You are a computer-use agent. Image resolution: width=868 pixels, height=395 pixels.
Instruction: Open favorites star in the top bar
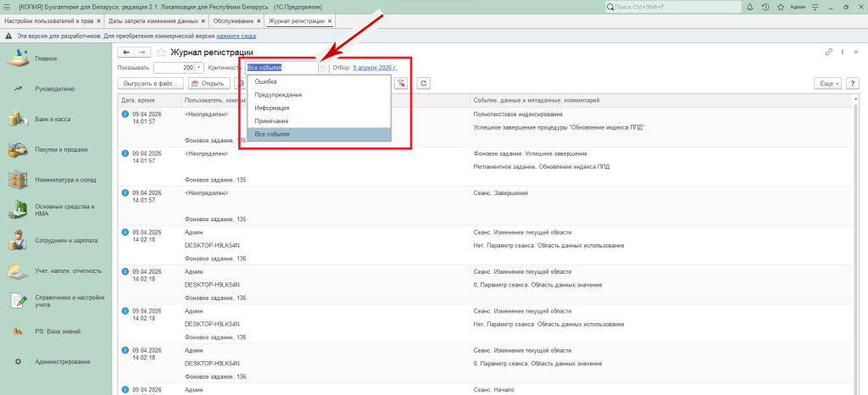click(x=781, y=7)
